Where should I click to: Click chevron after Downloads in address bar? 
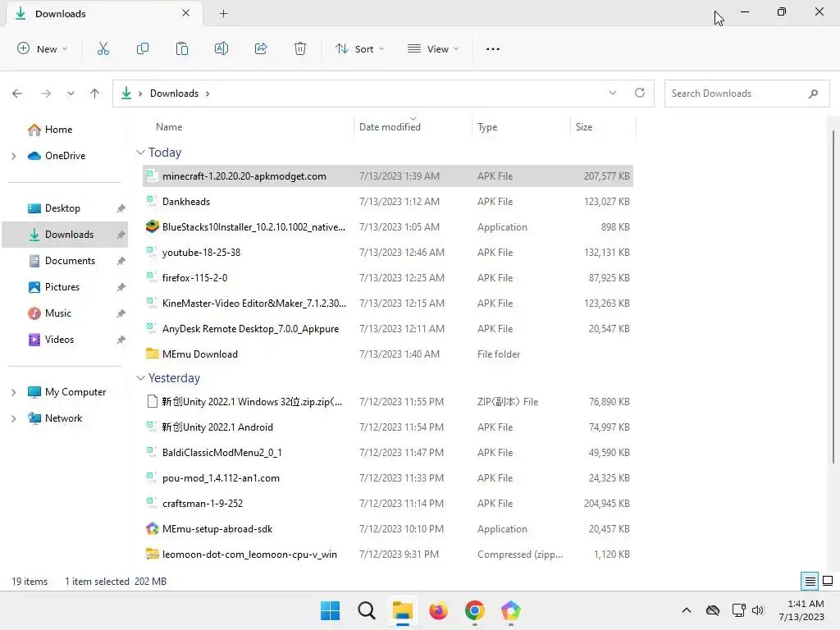coord(208,94)
